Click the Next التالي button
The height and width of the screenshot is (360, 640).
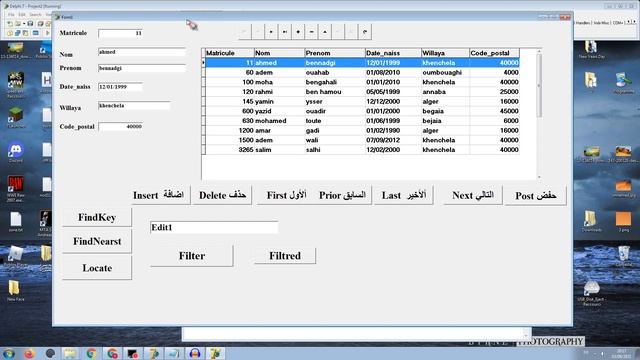coord(473,195)
